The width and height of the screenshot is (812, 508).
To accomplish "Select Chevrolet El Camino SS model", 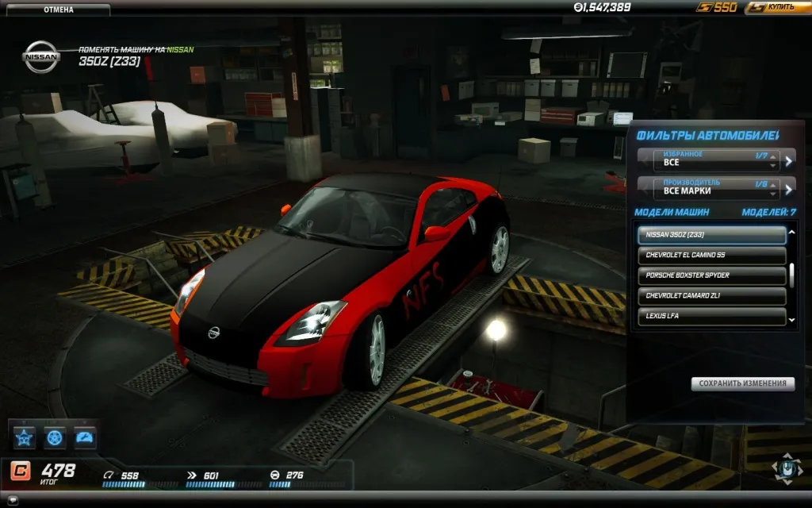I will [712, 255].
